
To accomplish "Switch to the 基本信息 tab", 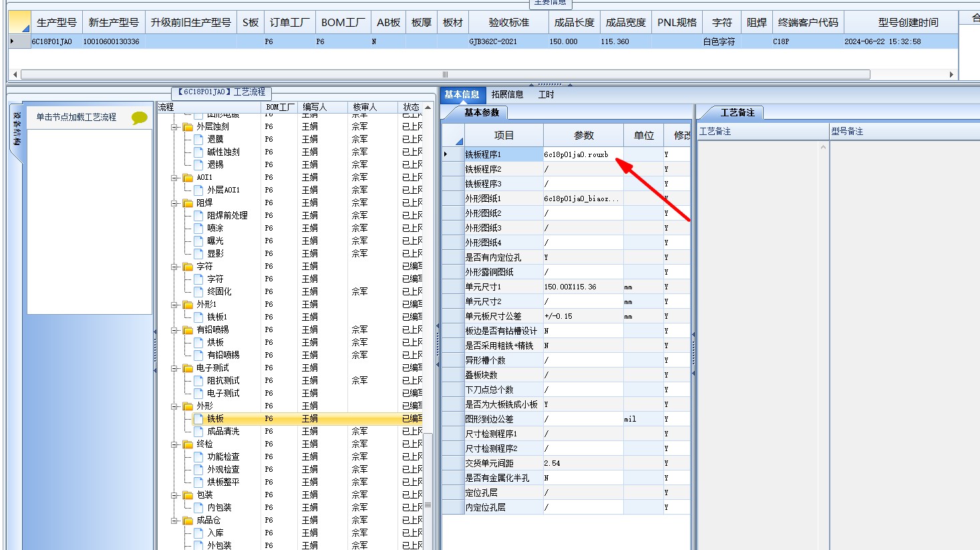I will tap(462, 94).
